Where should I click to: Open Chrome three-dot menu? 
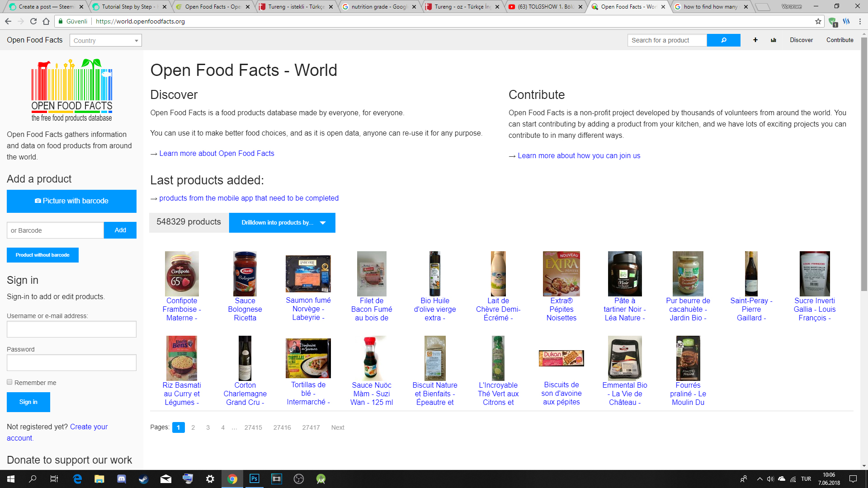click(x=860, y=21)
